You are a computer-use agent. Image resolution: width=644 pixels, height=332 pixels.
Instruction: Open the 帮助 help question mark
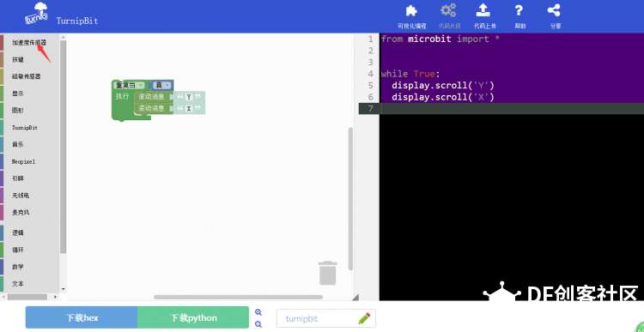pos(519,10)
